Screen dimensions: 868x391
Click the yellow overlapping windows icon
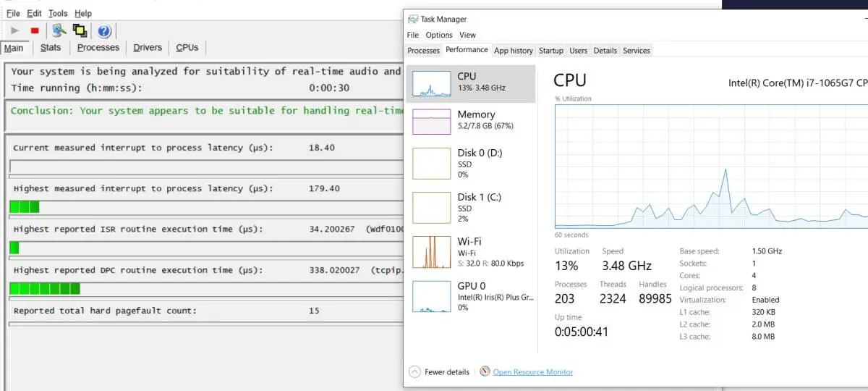[80, 30]
